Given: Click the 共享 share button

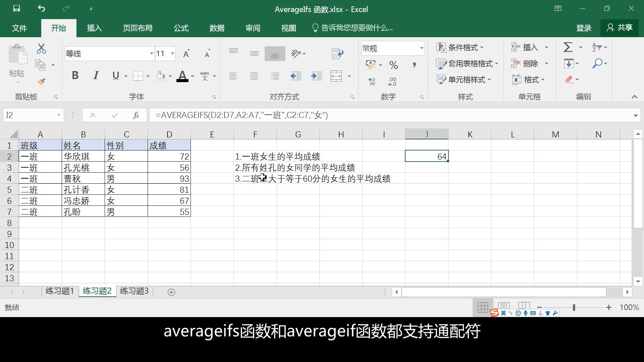Looking at the screenshot, I should tap(620, 28).
